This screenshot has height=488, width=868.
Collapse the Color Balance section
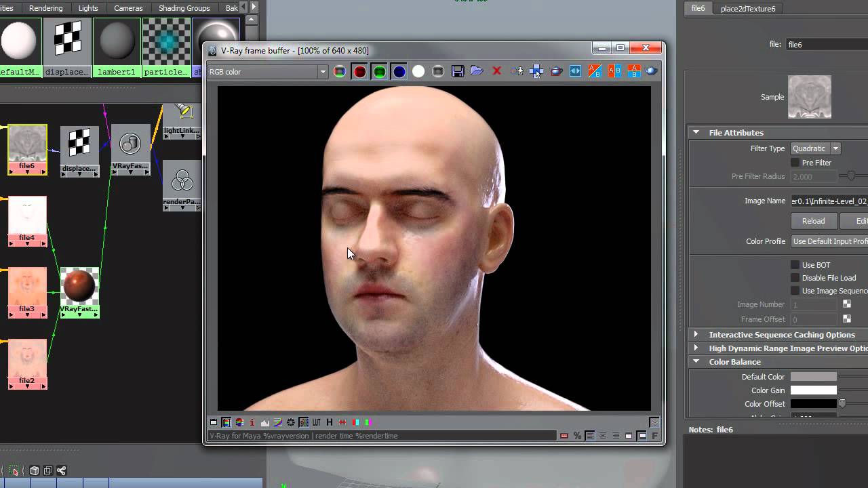click(696, 361)
